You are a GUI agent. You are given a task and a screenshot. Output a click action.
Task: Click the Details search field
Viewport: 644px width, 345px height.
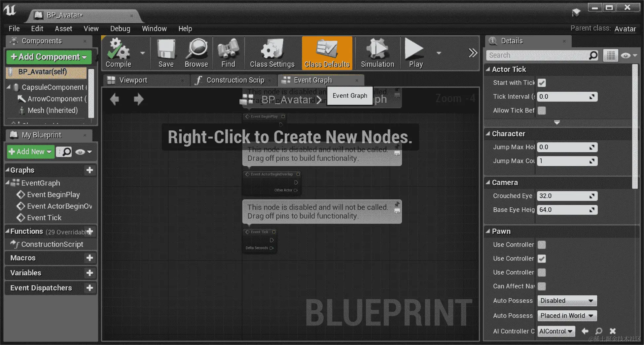(542, 55)
